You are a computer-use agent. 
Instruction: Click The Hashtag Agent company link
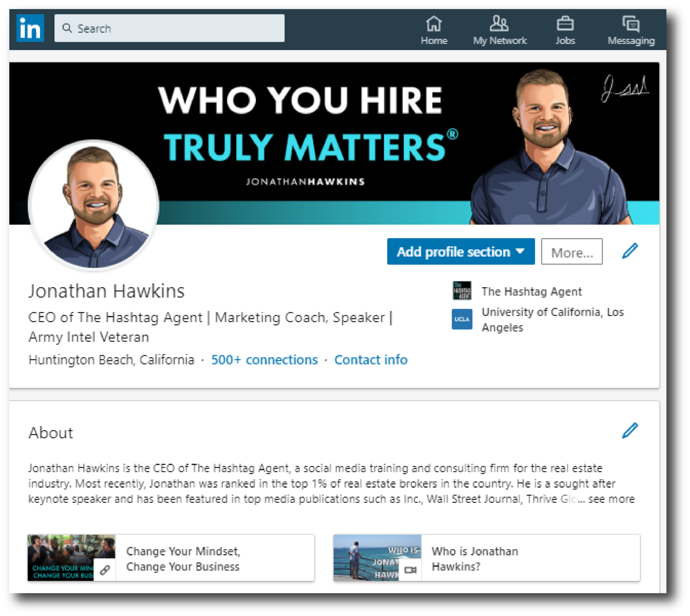pos(531,291)
